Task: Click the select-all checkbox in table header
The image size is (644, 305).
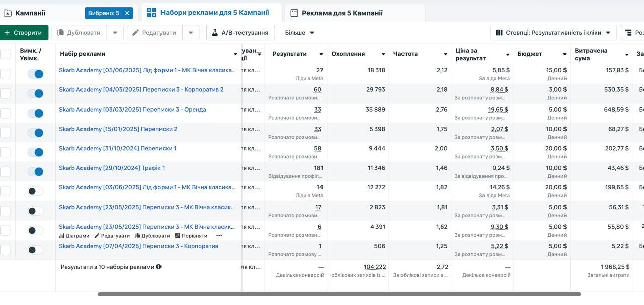Action: [5, 54]
